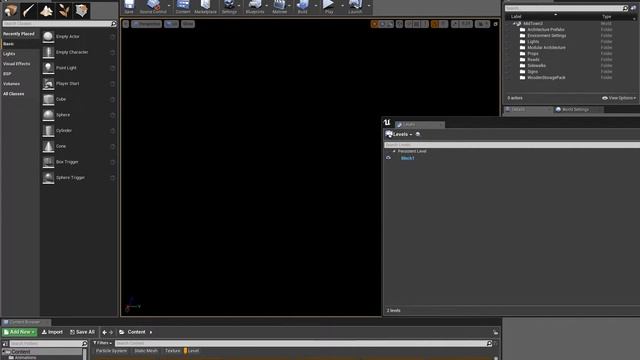Open the Levels dropdown menu
This screenshot has width=640, height=360.
(x=399, y=134)
